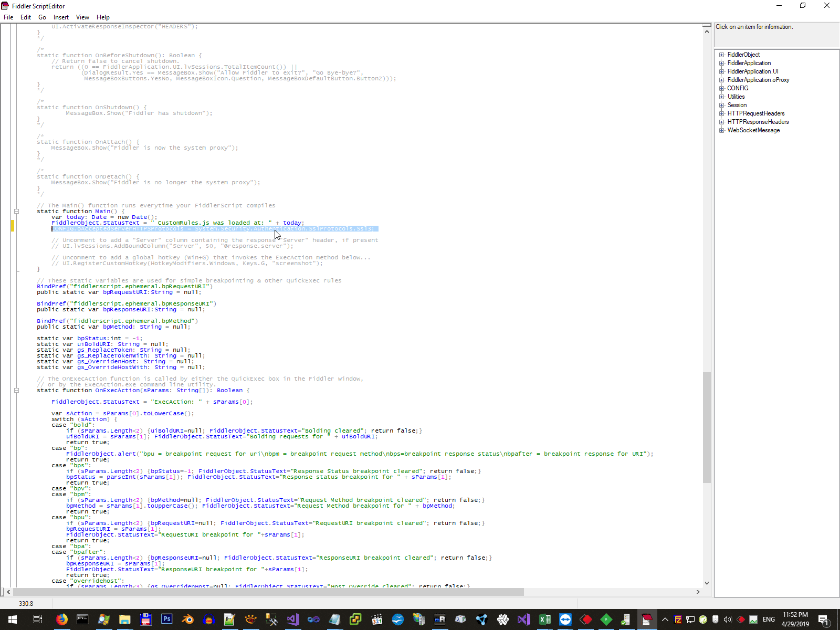Select WebSocketMessage in the class tree

pyautogui.click(x=753, y=130)
